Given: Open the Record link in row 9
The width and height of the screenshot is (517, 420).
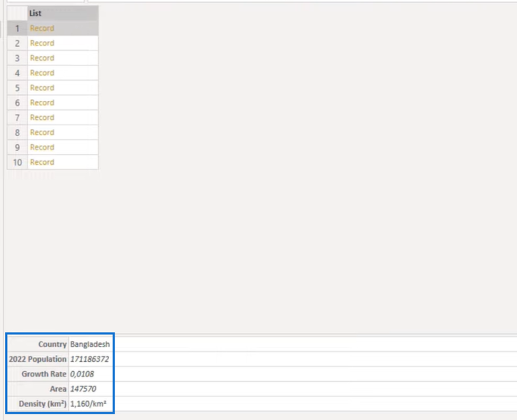Looking at the screenshot, I should tap(42, 147).
